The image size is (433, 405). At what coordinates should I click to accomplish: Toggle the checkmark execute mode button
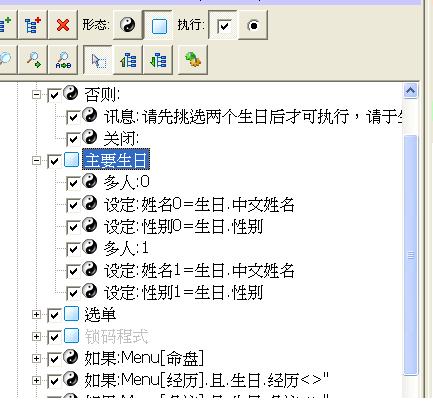point(223,25)
